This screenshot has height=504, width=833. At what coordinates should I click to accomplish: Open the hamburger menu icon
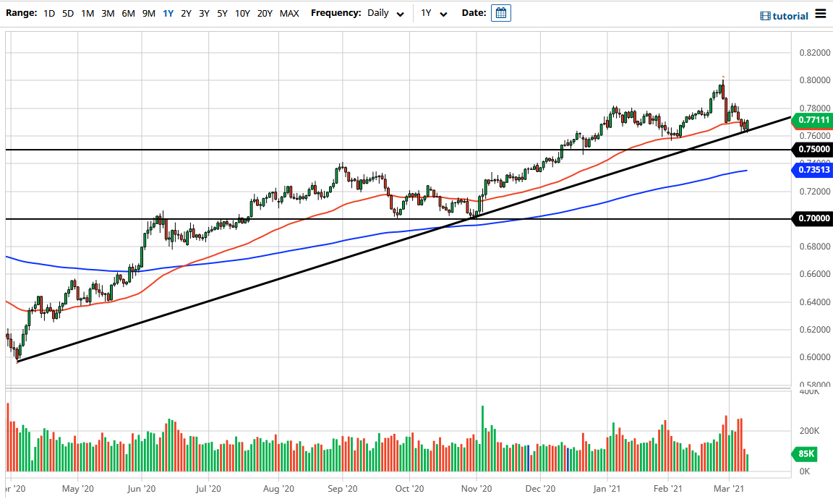pos(821,14)
